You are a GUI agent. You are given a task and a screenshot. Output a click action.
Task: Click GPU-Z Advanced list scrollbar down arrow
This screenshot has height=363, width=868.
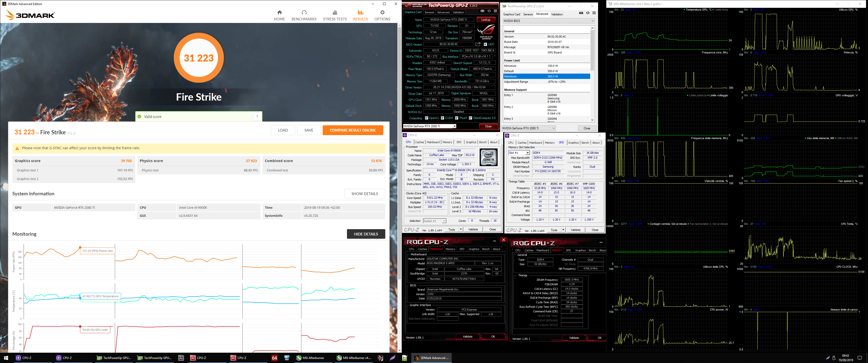tap(592, 120)
